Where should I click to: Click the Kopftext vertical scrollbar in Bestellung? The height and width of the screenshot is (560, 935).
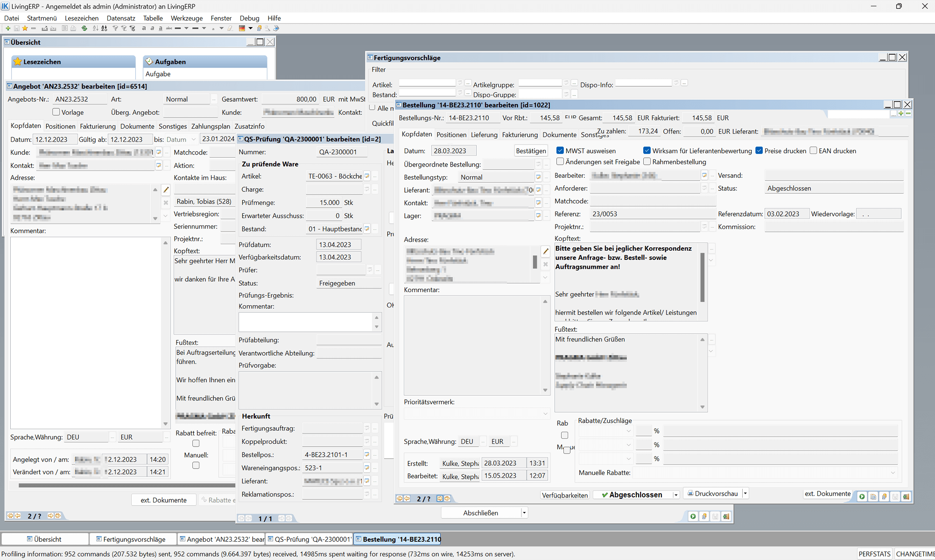coord(703,278)
